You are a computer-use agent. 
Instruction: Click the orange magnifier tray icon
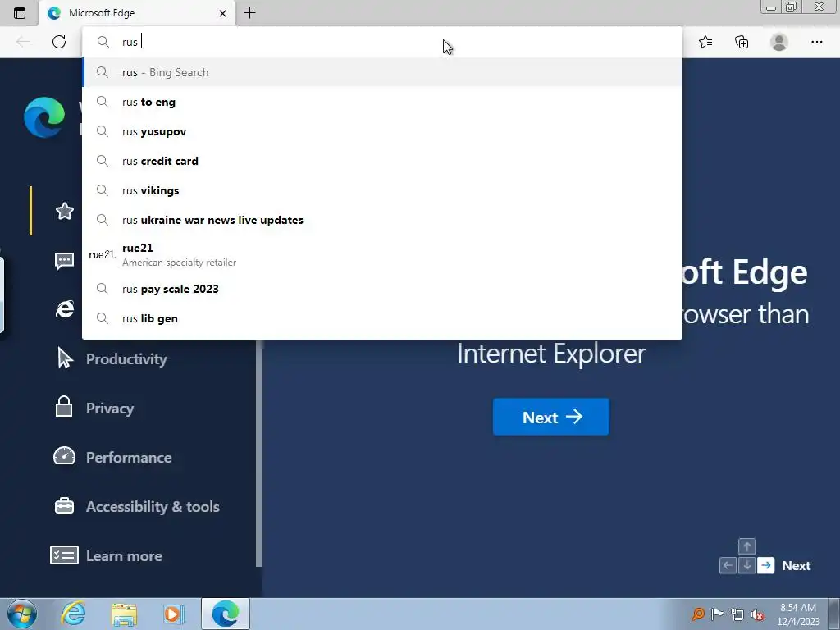[698, 614]
